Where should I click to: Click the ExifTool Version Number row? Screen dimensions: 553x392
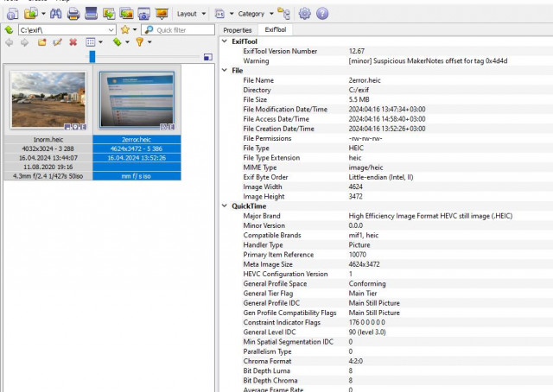386,51
